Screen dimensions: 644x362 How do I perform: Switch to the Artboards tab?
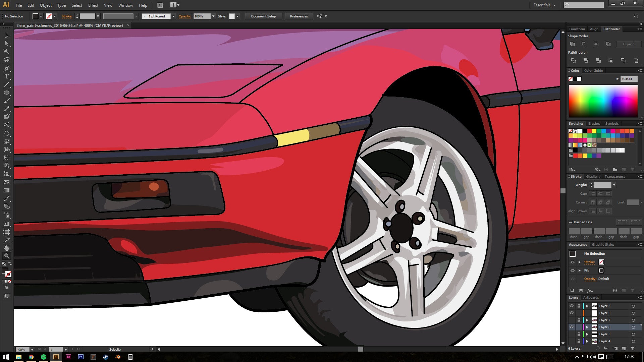pyautogui.click(x=591, y=298)
